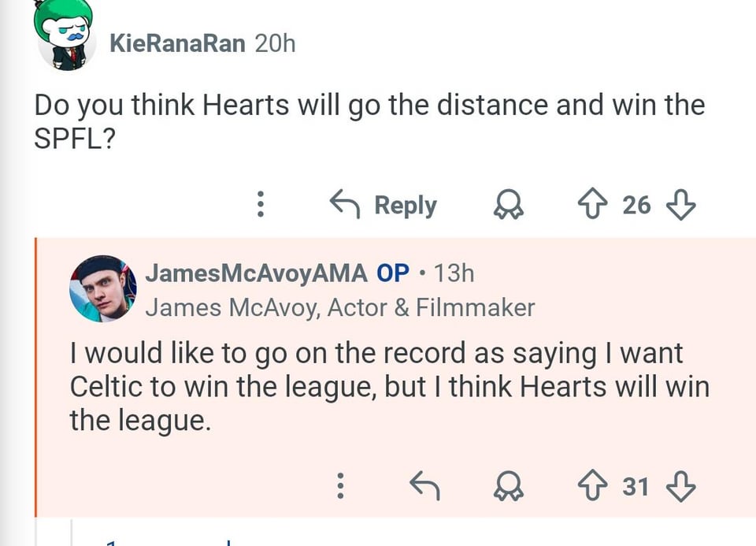Screen dimensions: 756x546
Task: Visit JamesMcAvoyAMA username profile link
Action: click(256, 273)
